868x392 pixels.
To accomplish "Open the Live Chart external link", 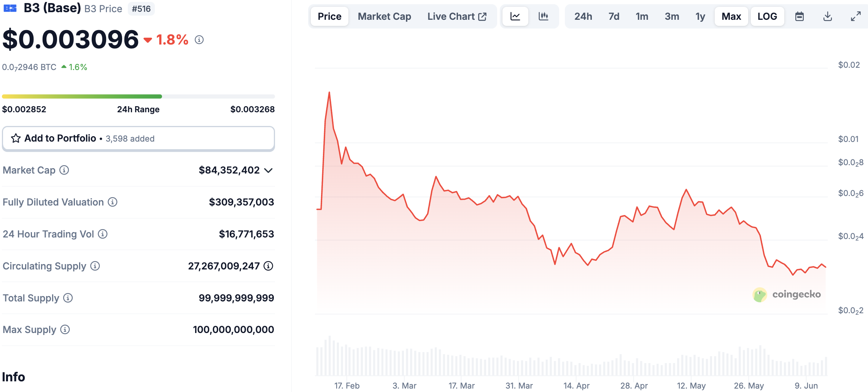I will [457, 16].
